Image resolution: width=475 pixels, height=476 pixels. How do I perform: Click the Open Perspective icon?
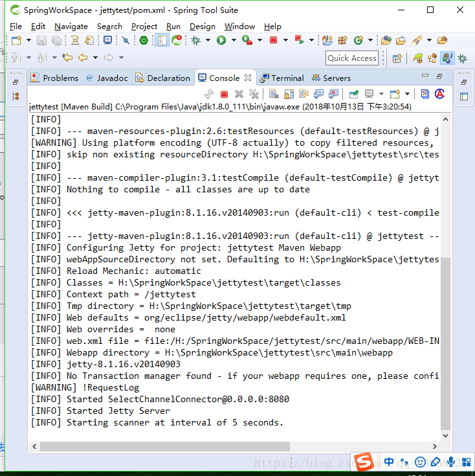point(397,58)
